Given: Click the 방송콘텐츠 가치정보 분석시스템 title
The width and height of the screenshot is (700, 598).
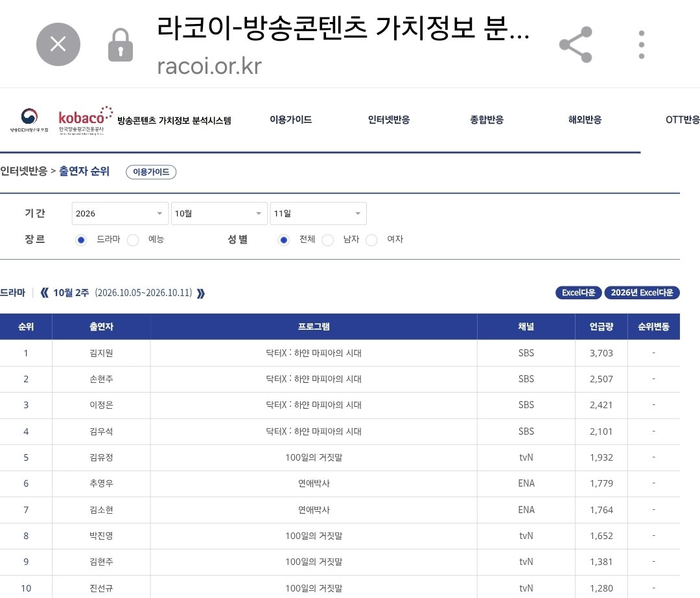Looking at the screenshot, I should pyautogui.click(x=174, y=121).
